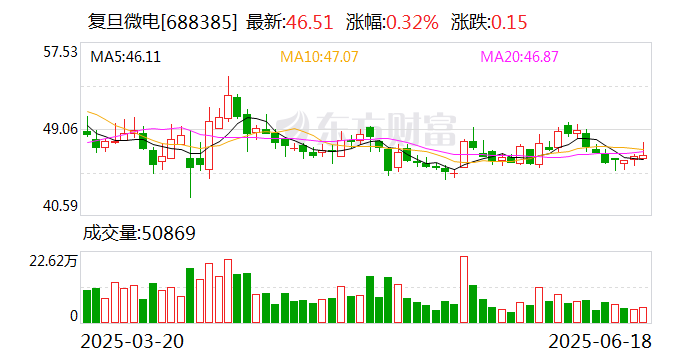This screenshot has height=360, width=688.
Task: Click the end date 2025-06-18
Action: point(600,341)
